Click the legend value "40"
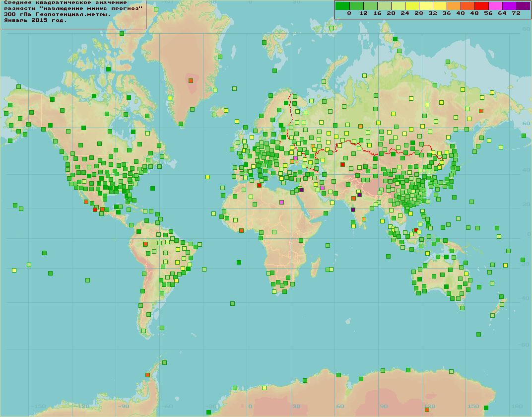 pyautogui.click(x=461, y=13)
